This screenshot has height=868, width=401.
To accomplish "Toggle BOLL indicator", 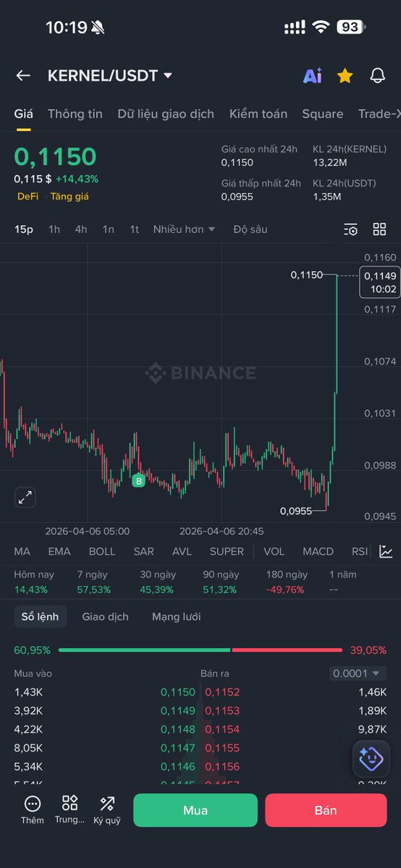I will pos(102,551).
